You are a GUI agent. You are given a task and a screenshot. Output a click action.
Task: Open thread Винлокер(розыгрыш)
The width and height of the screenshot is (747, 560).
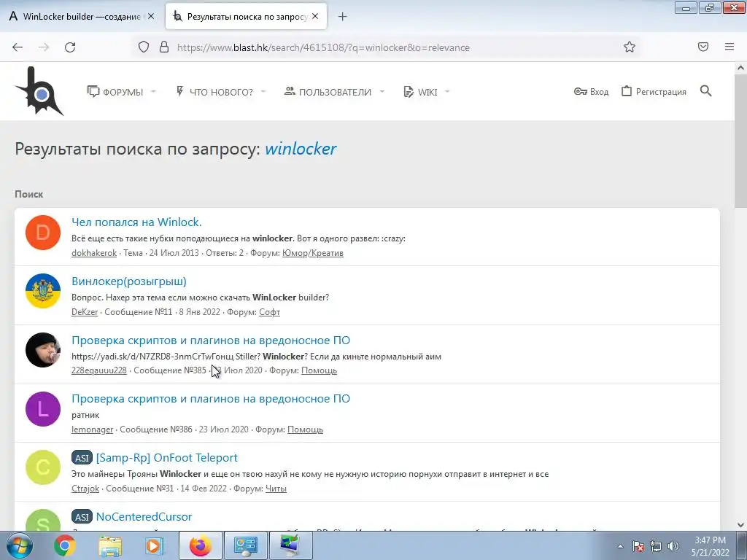[128, 281]
